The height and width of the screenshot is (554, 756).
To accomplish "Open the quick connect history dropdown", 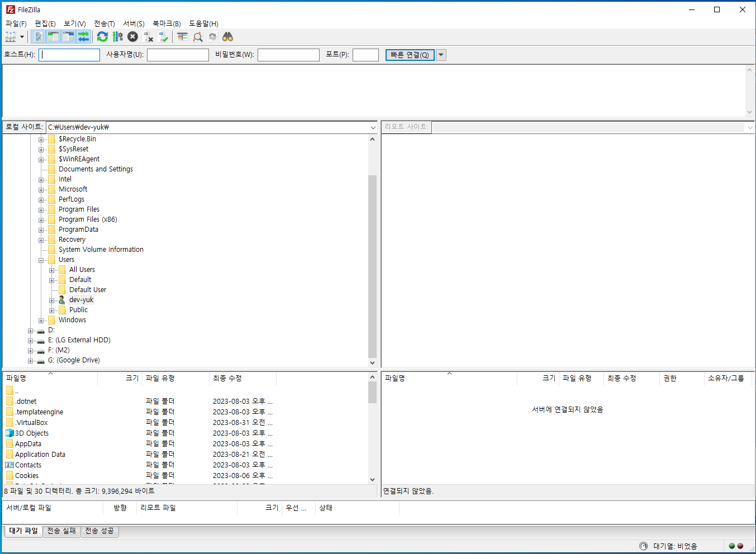I will 441,55.
